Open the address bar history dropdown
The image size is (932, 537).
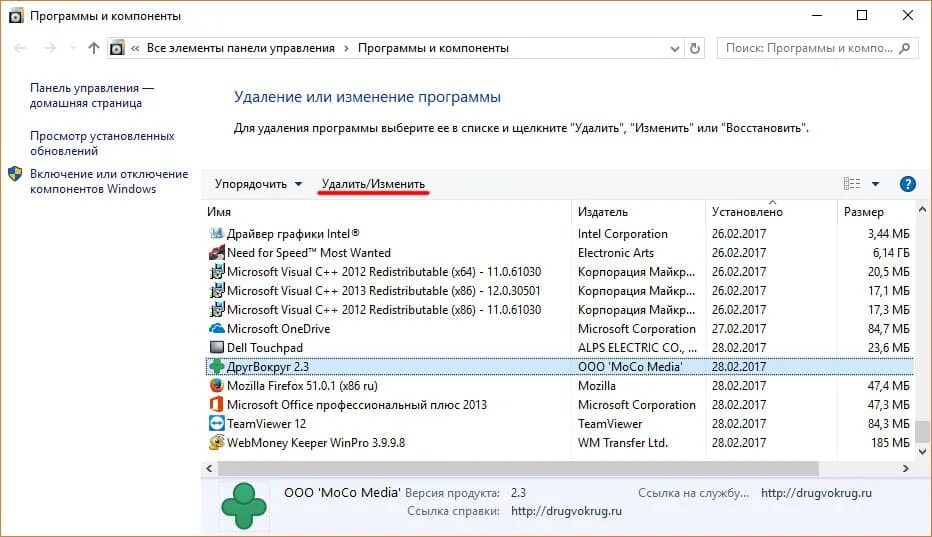675,48
